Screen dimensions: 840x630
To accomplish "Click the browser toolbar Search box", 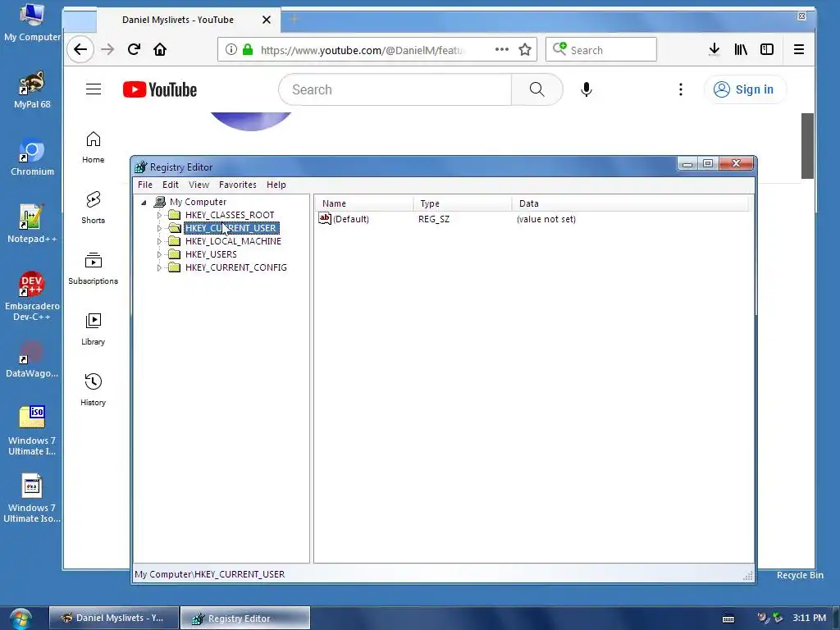I will click(x=601, y=50).
